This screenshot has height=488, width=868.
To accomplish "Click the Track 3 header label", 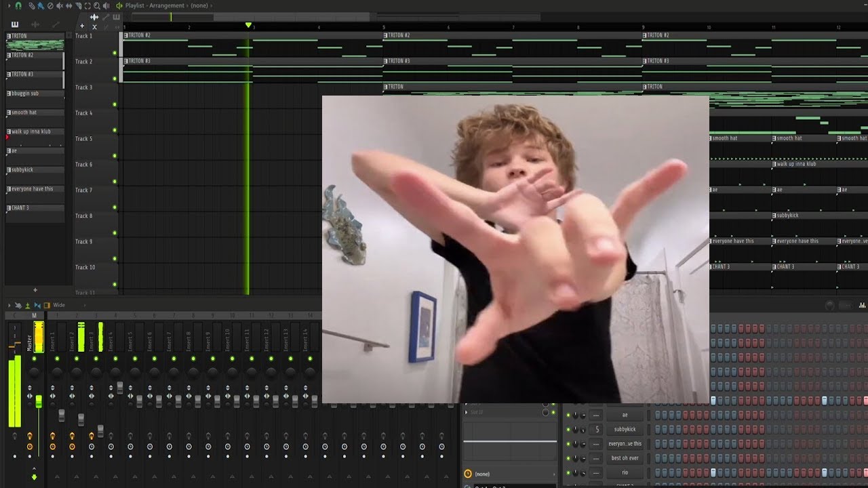I will point(83,87).
